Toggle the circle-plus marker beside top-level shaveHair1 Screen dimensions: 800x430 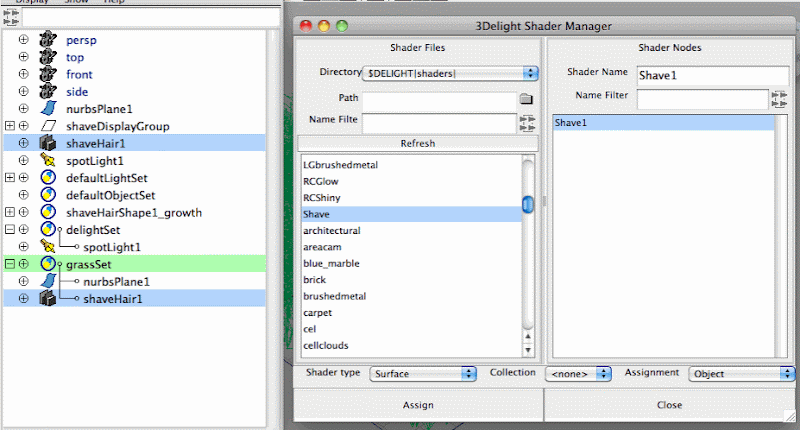(x=23, y=143)
